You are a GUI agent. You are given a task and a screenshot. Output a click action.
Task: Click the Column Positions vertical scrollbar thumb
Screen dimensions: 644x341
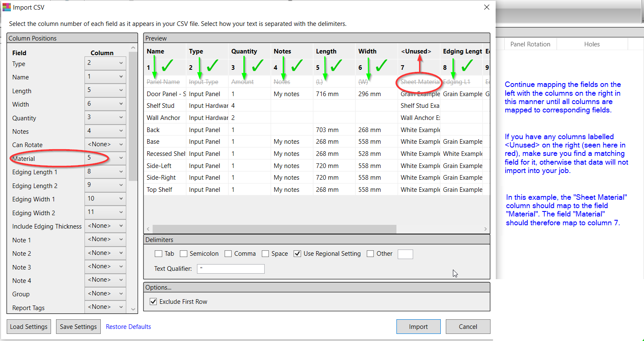133,116
